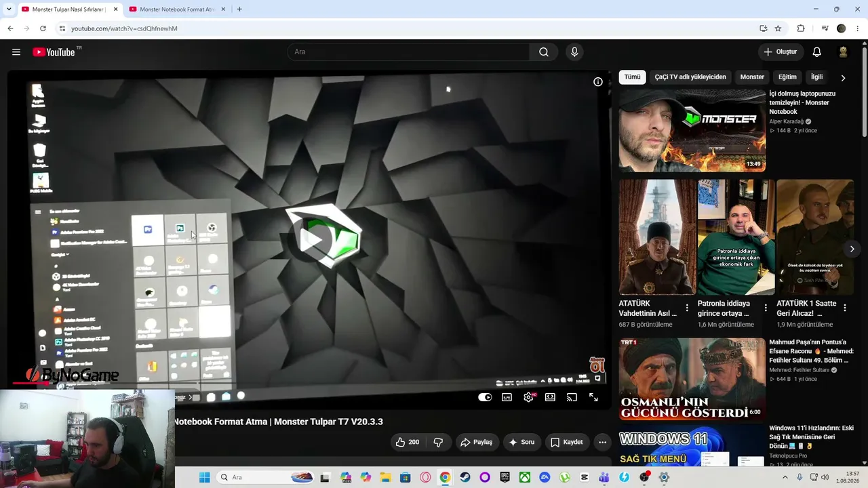The height and width of the screenshot is (488, 868).
Task: Reload the page in Chrome
Action: pyautogui.click(x=43, y=28)
